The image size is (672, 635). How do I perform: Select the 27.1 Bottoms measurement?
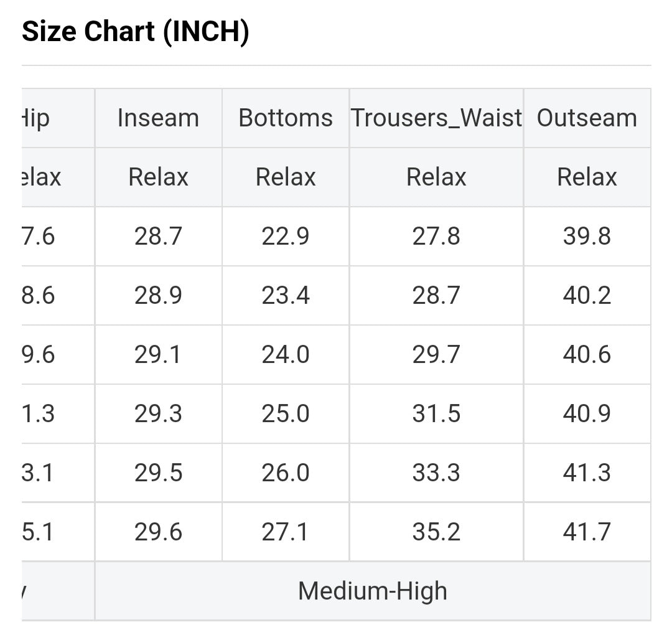point(286,532)
